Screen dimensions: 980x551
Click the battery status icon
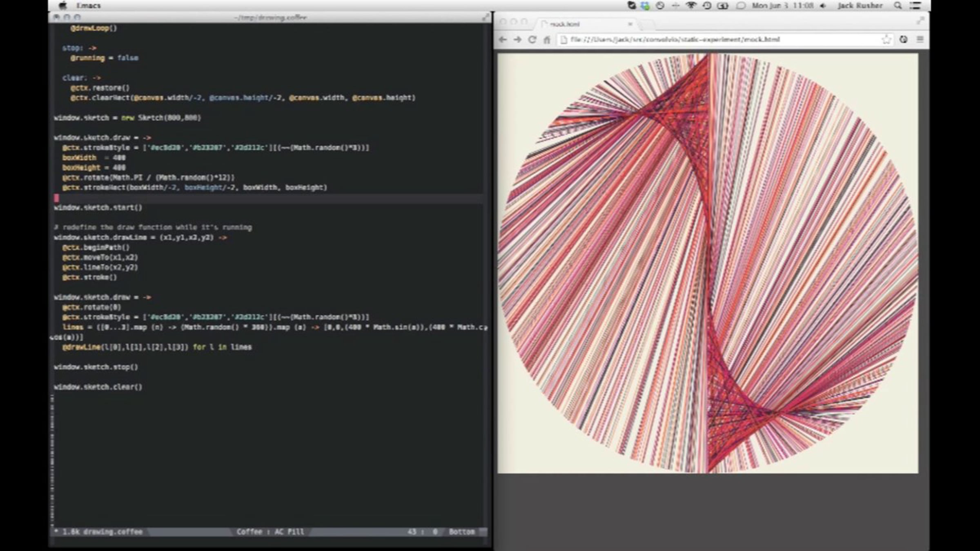point(723,6)
